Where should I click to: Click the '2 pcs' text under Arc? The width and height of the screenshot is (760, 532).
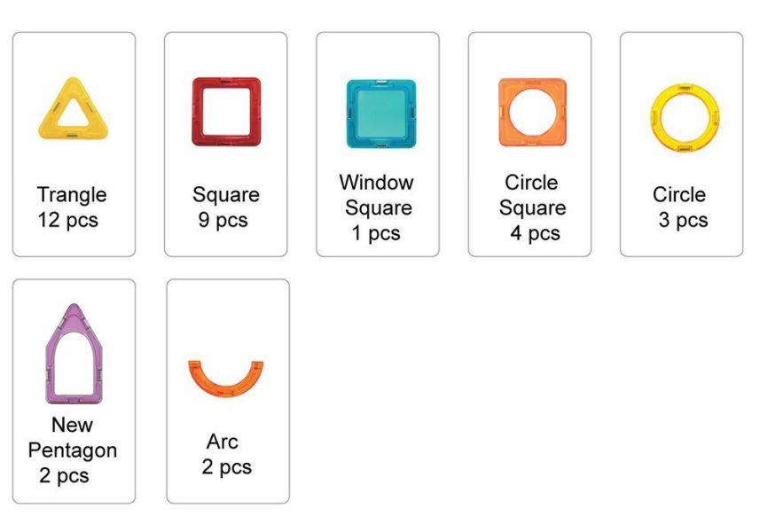(x=227, y=467)
